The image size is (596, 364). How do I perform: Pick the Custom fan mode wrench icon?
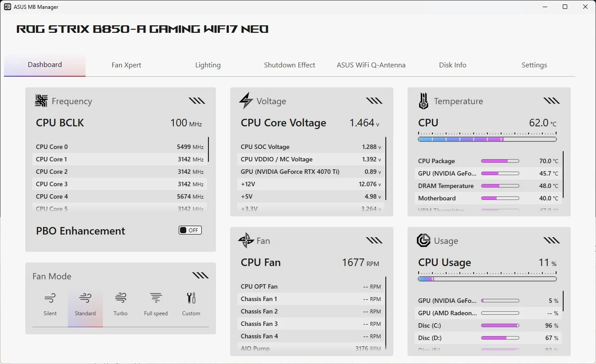tap(191, 298)
